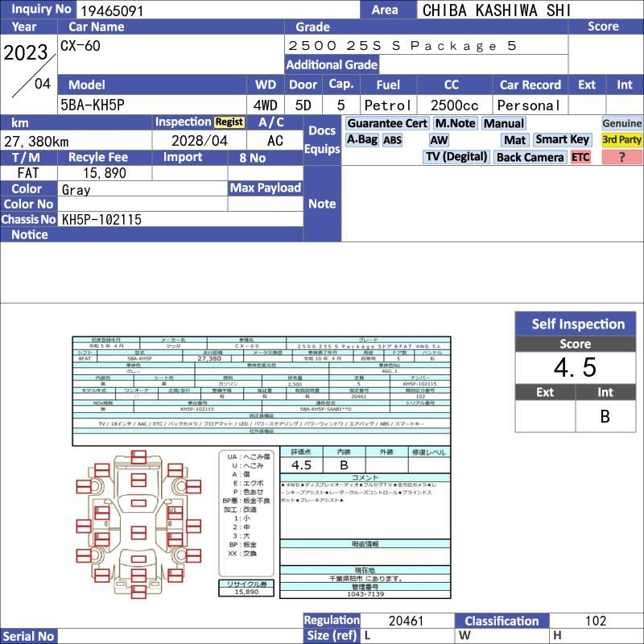Click the Notice header bar
Screen dimensions: 644x644
(x=151, y=234)
